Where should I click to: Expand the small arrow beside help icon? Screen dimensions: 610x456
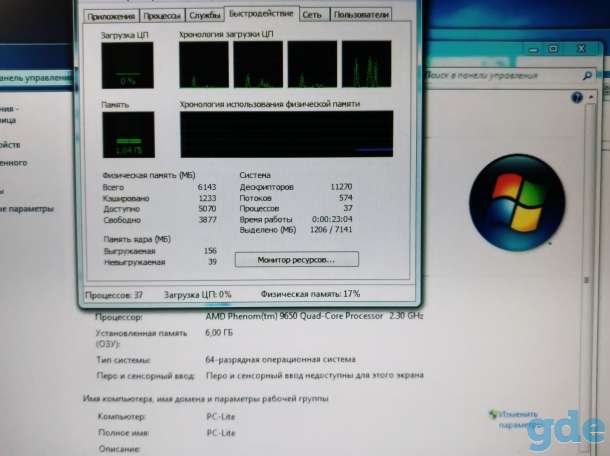[591, 97]
